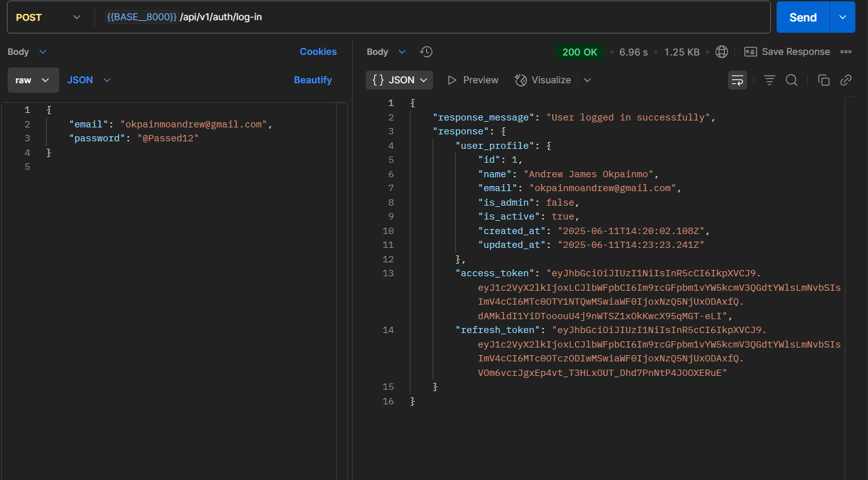Click the request email value okpainmoandrew@gmail.com
Screen dimensions: 868x480
point(194,124)
